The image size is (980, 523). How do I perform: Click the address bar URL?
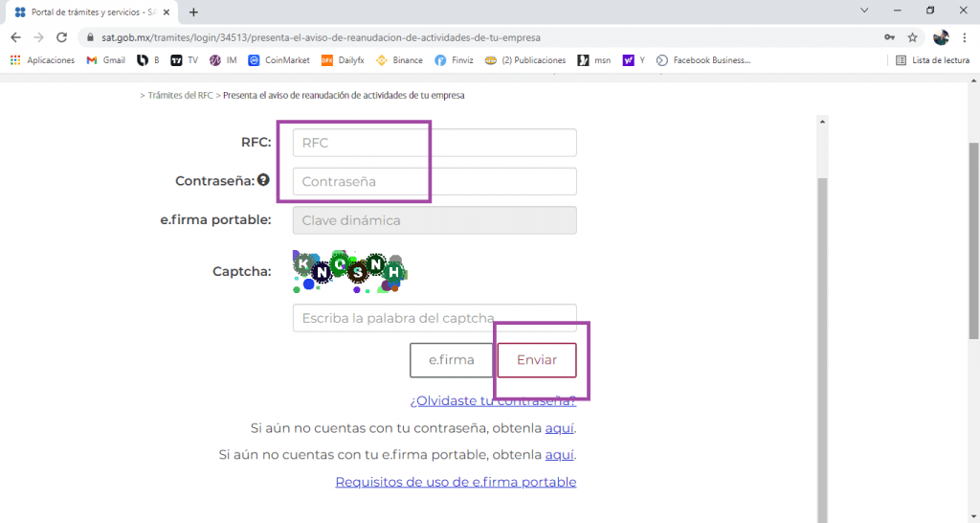pyautogui.click(x=321, y=37)
